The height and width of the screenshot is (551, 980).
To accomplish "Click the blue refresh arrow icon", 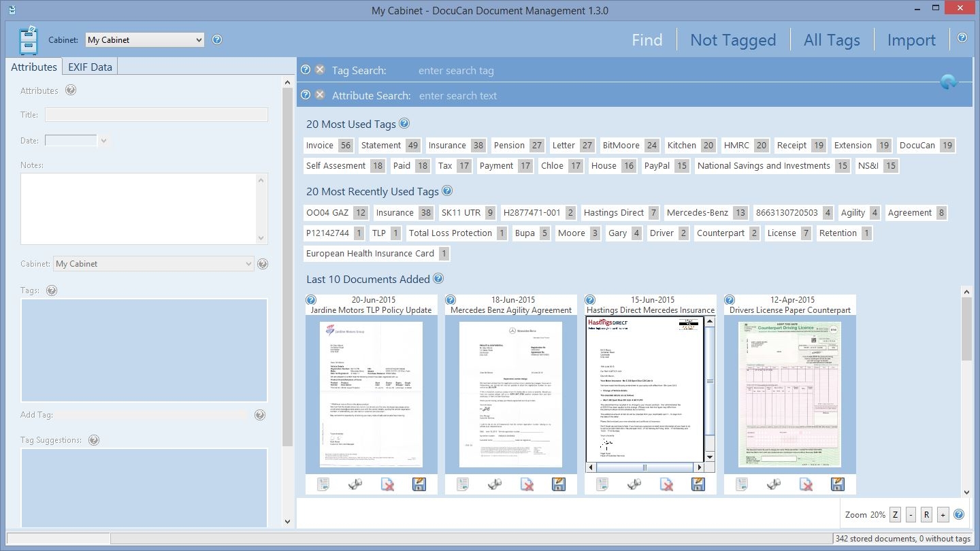I will (948, 82).
